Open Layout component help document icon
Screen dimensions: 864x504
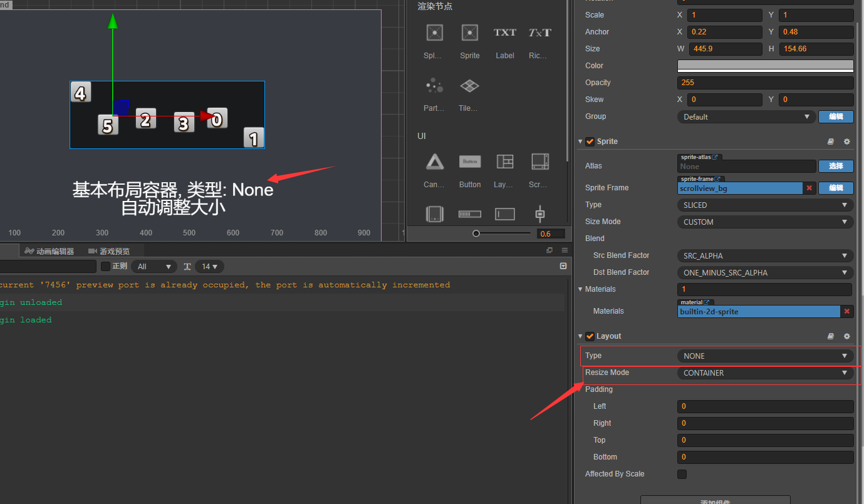831,337
